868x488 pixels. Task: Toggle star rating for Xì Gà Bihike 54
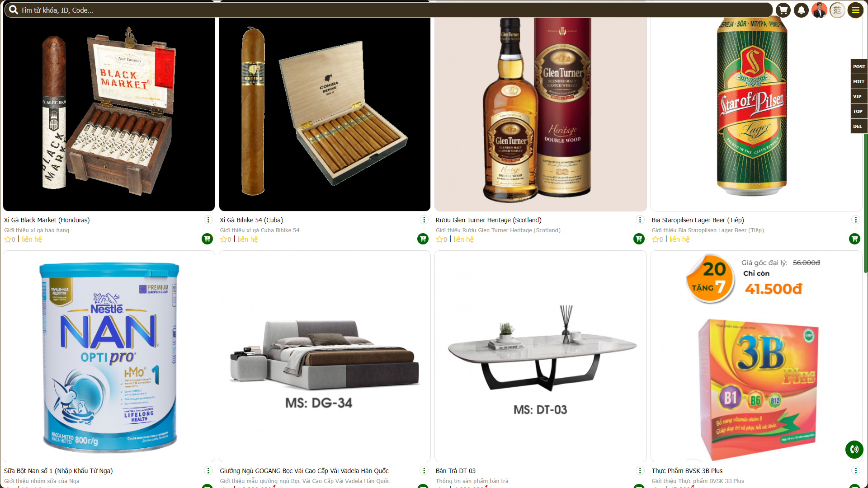click(x=223, y=239)
